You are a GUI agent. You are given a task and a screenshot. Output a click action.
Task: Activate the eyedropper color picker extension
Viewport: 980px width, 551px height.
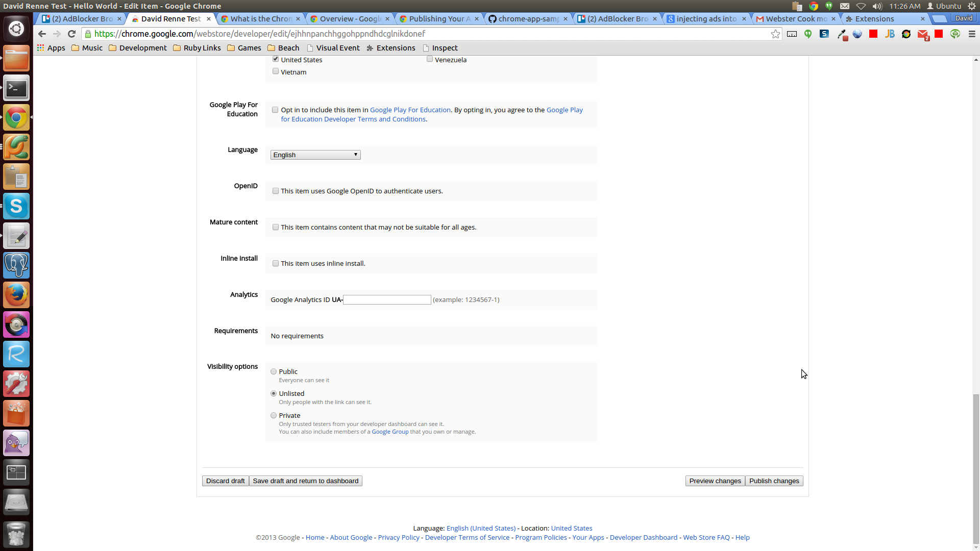(x=841, y=34)
